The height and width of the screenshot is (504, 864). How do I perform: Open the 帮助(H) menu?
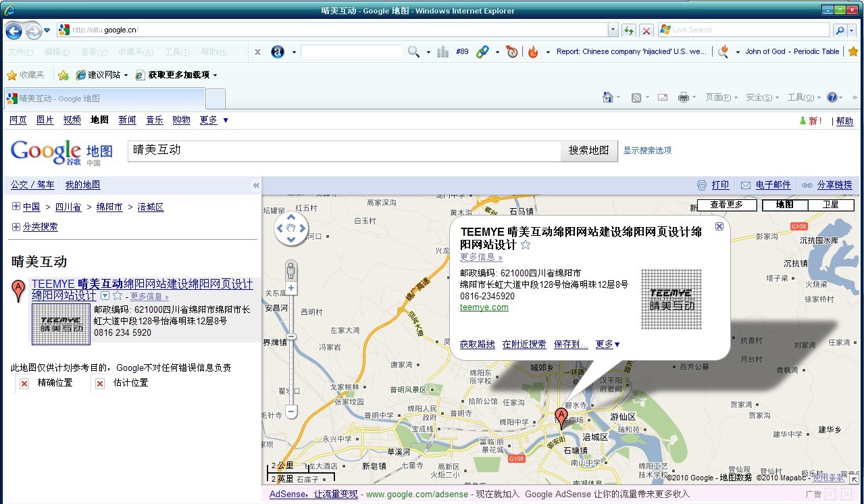pyautogui.click(x=214, y=52)
